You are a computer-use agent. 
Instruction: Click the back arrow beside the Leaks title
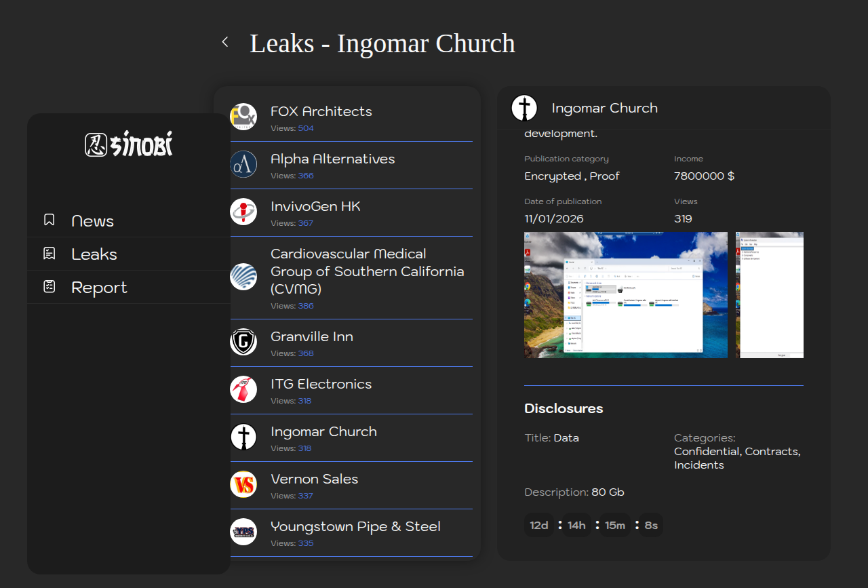[x=225, y=42]
